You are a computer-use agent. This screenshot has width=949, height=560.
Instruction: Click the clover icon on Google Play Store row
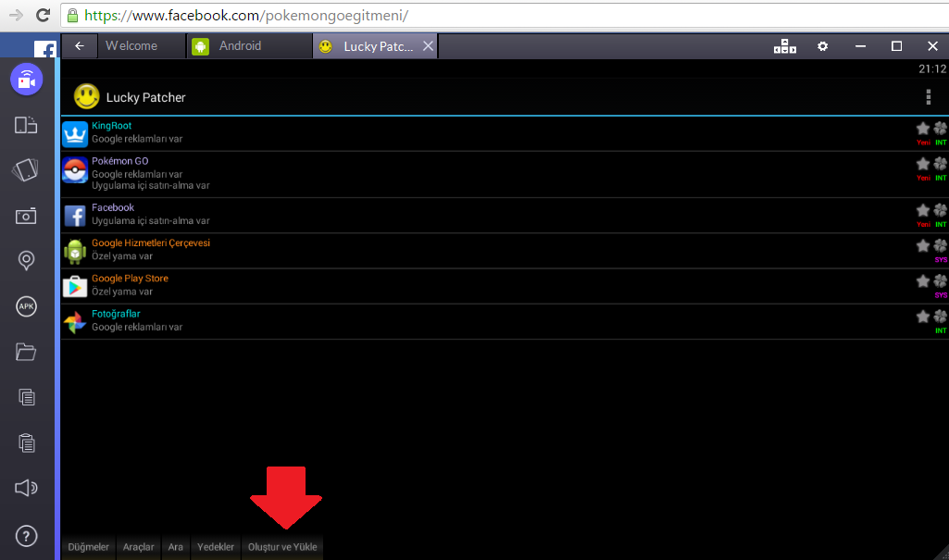tap(941, 280)
